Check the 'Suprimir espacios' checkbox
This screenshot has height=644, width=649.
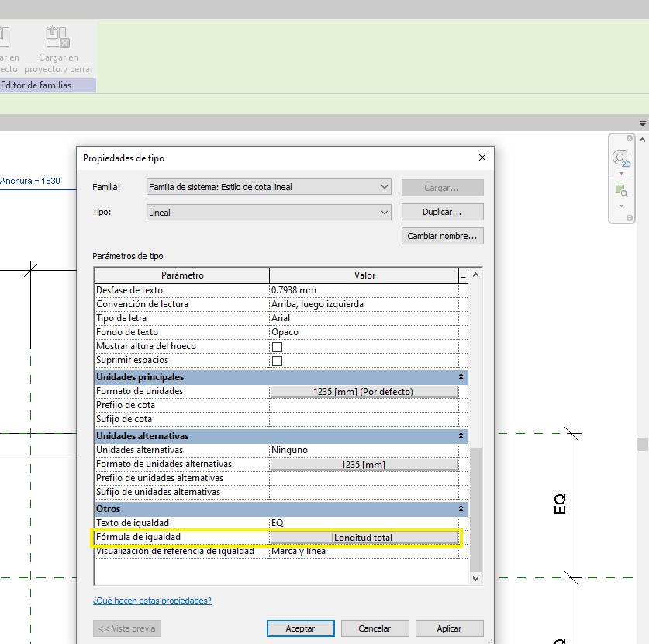[277, 361]
